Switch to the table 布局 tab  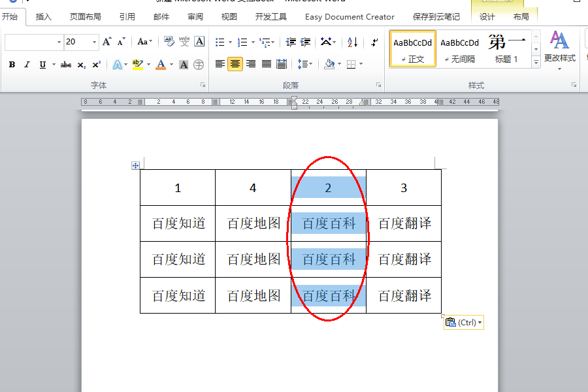(x=521, y=17)
